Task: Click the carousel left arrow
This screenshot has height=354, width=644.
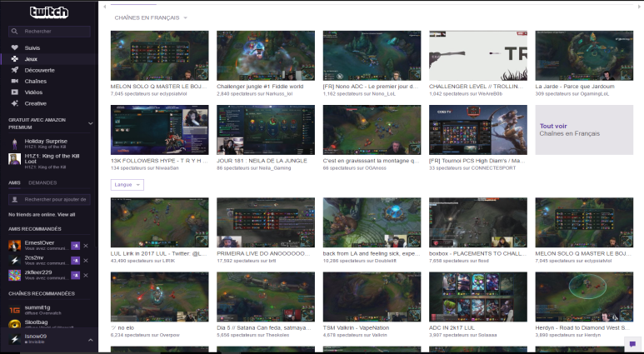Action: pos(105,6)
